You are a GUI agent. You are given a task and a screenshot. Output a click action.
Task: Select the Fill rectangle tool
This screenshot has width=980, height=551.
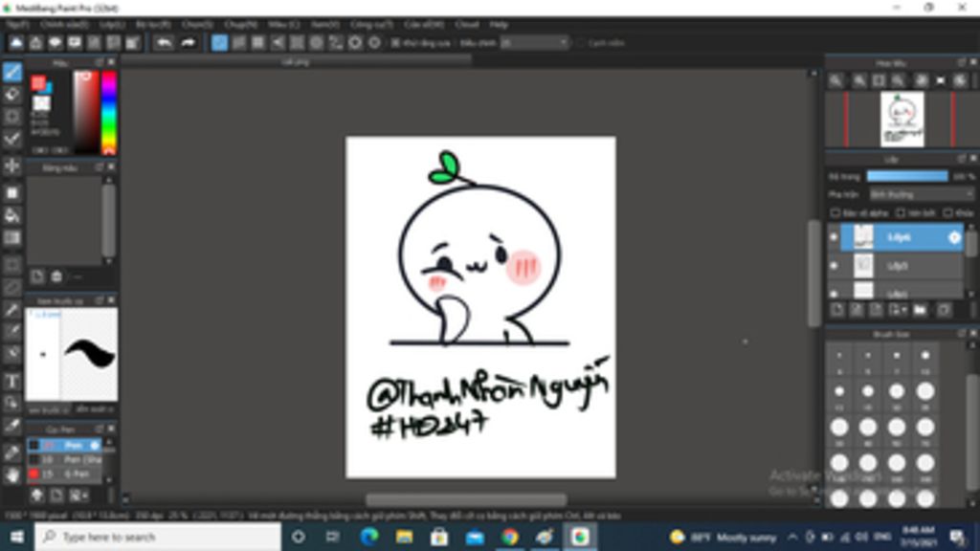coord(11,193)
